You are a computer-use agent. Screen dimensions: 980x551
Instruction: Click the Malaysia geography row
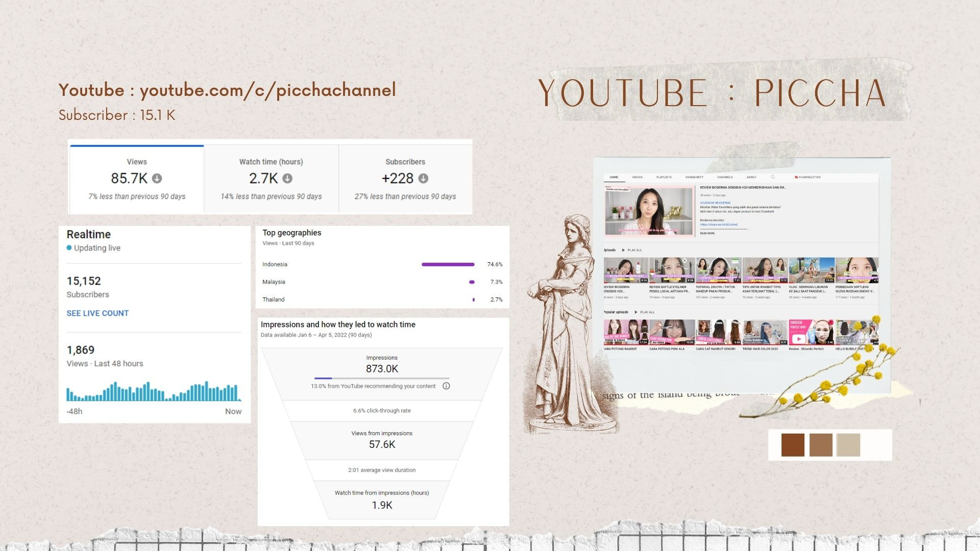382,282
